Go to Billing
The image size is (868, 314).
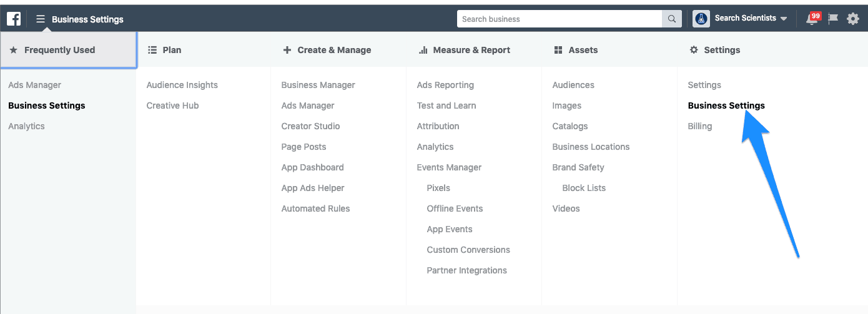tap(700, 126)
